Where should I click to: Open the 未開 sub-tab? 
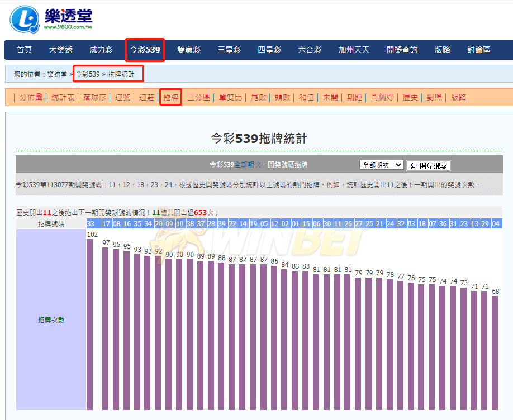pos(330,97)
